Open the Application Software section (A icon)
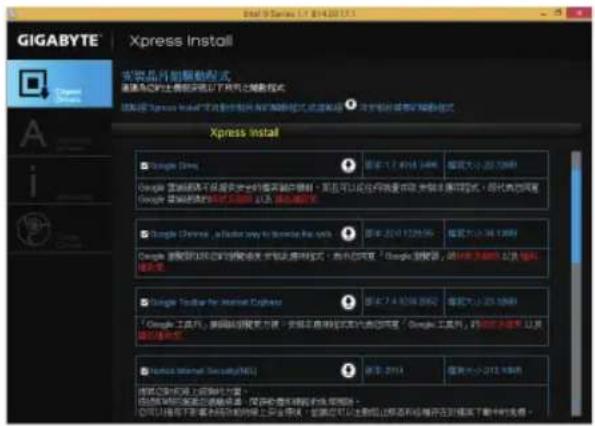Viewport: 595px width, 426px height. pos(60,134)
